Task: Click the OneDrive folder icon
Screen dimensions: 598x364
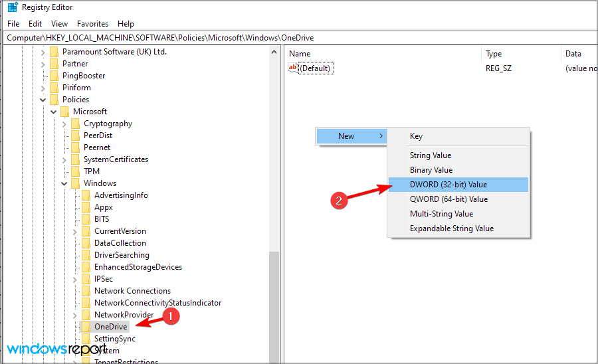Action: 86,327
